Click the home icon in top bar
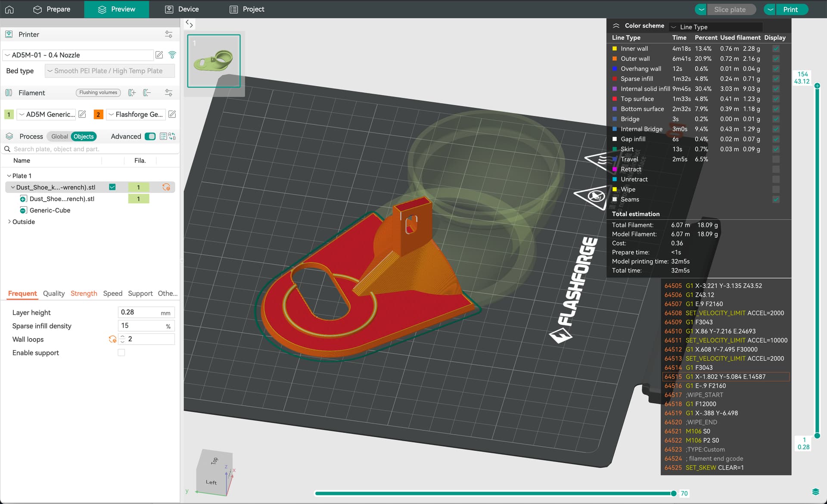The width and height of the screenshot is (827, 504). [9, 9]
